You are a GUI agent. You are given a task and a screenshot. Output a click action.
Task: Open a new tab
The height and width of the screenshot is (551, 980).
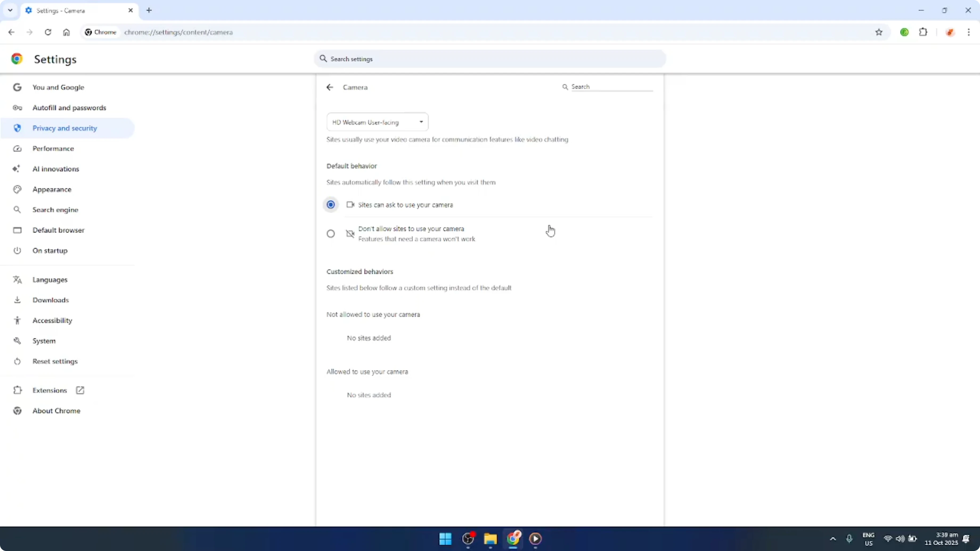click(149, 10)
